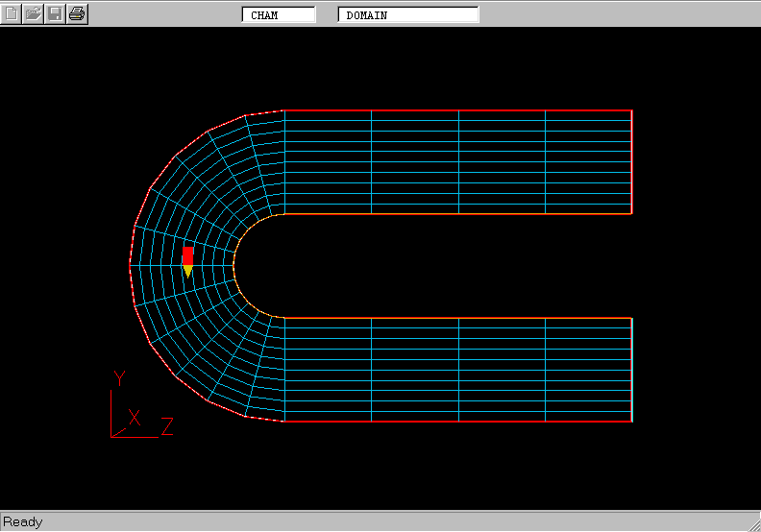Click the DOMAIN text field
This screenshot has height=532, width=761.
[408, 14]
